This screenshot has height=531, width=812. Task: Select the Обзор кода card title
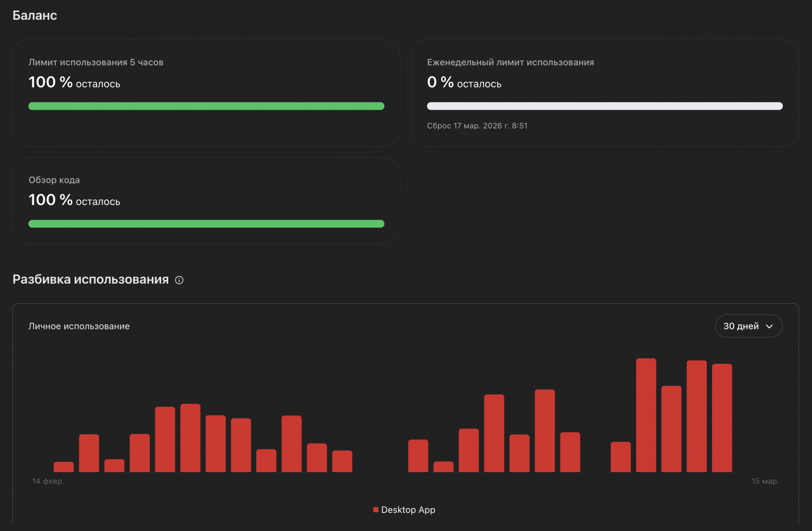[x=54, y=180]
